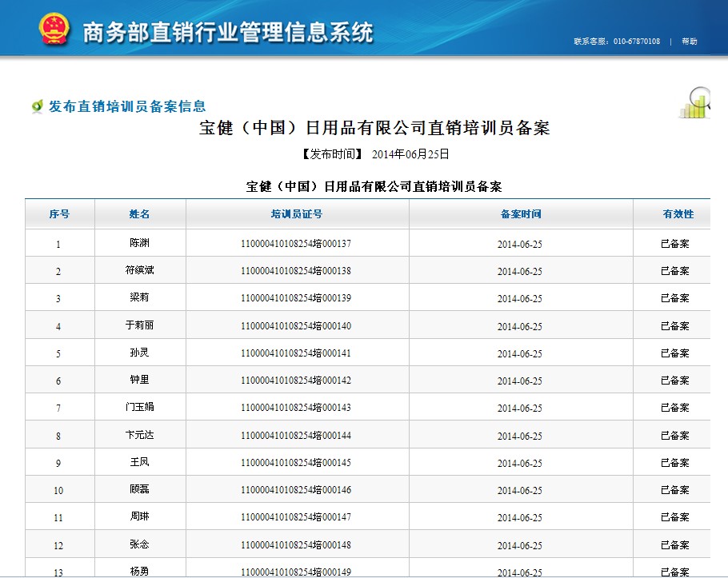Click the 发布直销培训员备案信息 section heading

click(x=127, y=106)
